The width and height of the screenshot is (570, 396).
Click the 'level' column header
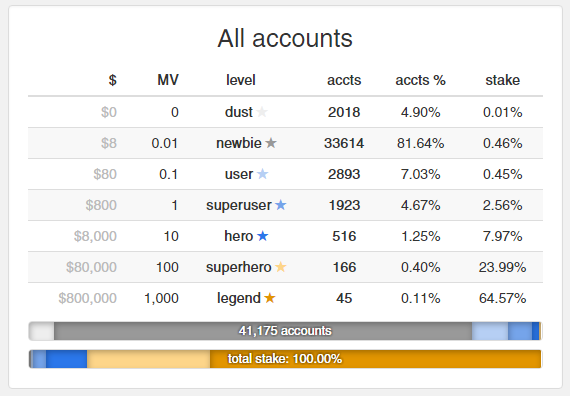coord(241,80)
